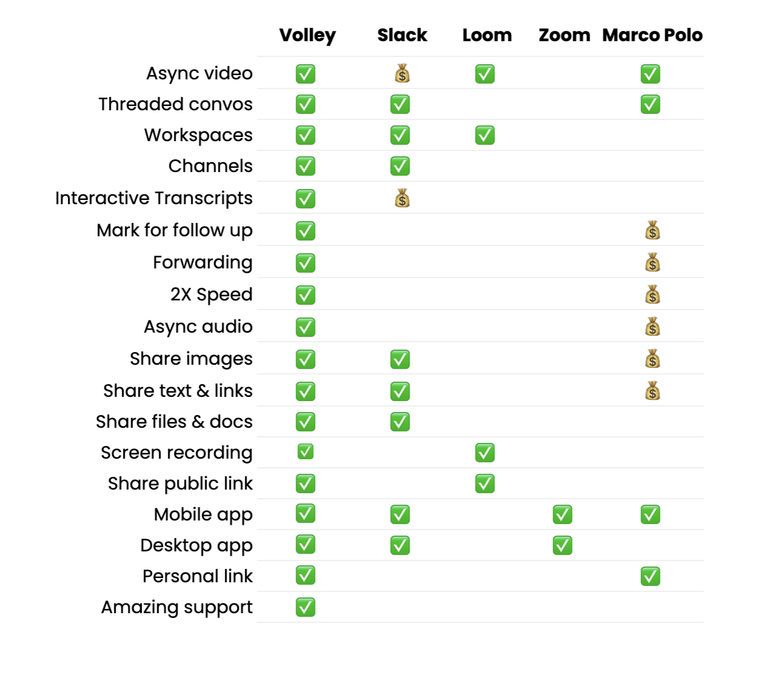Select Marco Polo money bag for Mark for follow up
Viewport: 784px width, 675px height.
(x=653, y=230)
